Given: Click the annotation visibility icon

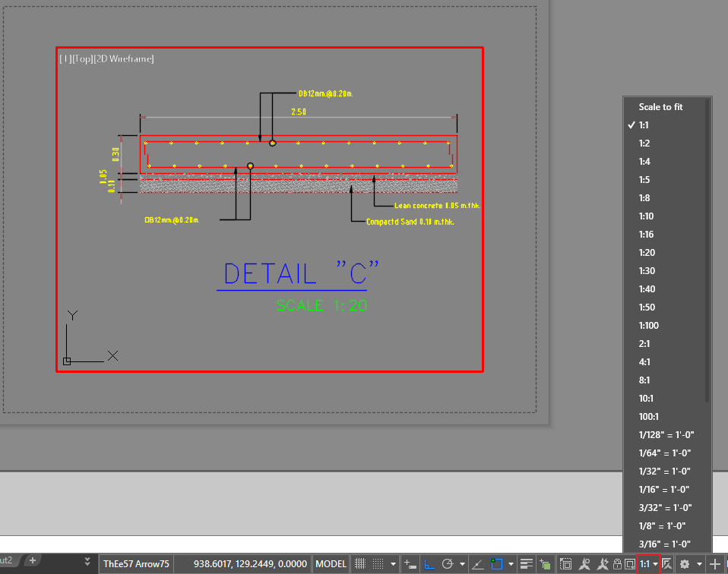Looking at the screenshot, I should click(x=586, y=563).
